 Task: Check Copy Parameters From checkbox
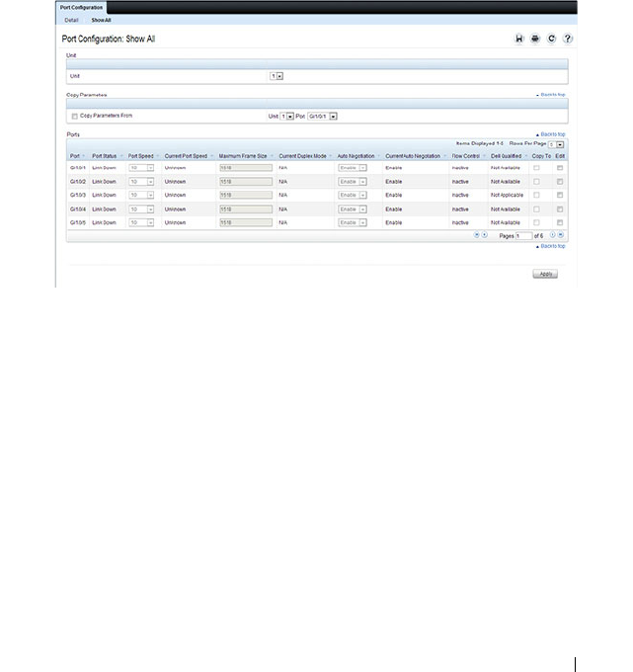(x=74, y=117)
